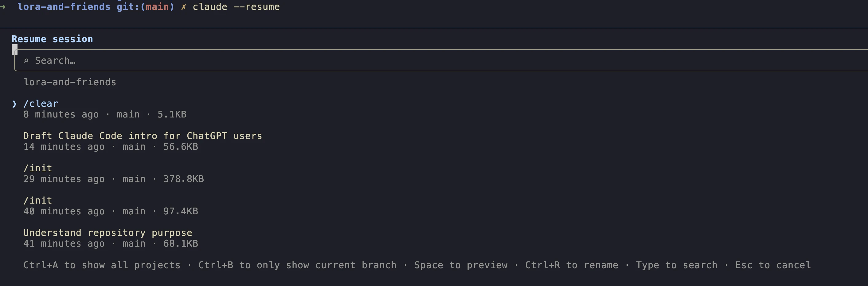Viewport: 868px width, 286px height.
Task: Click the Resume session heading
Action: pyautogui.click(x=52, y=39)
